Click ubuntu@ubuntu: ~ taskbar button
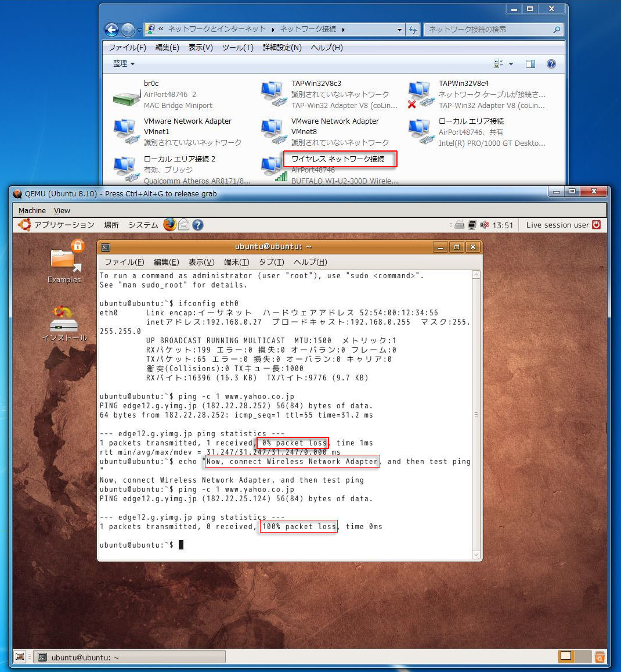 coord(130,657)
